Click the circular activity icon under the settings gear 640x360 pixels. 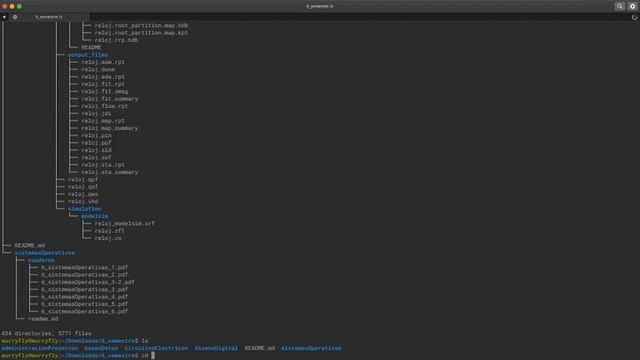[634, 17]
